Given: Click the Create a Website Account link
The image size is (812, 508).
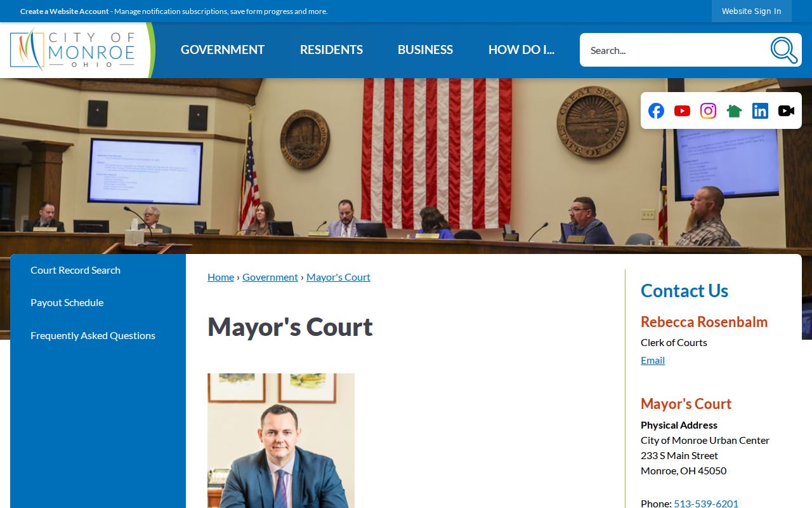Looking at the screenshot, I should coord(65,11).
